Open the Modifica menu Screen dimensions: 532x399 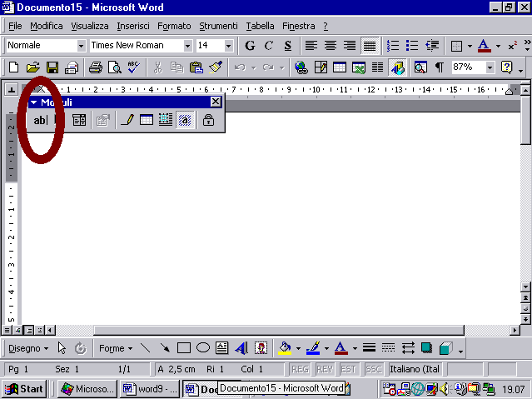pyautogui.click(x=47, y=26)
